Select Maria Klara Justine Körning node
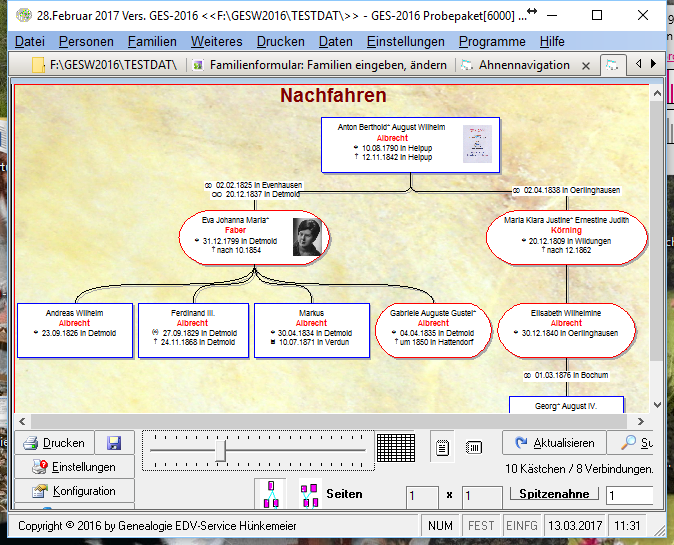The image size is (674, 545). coord(567,238)
